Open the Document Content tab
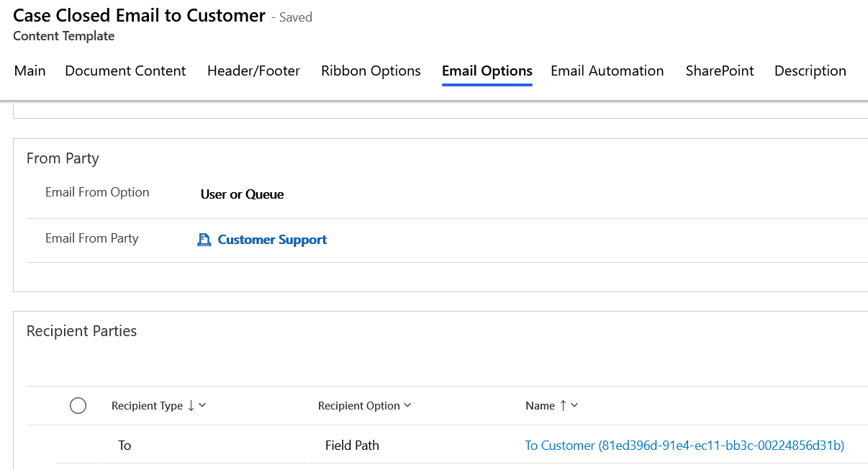The width and height of the screenshot is (868, 470). click(x=125, y=71)
